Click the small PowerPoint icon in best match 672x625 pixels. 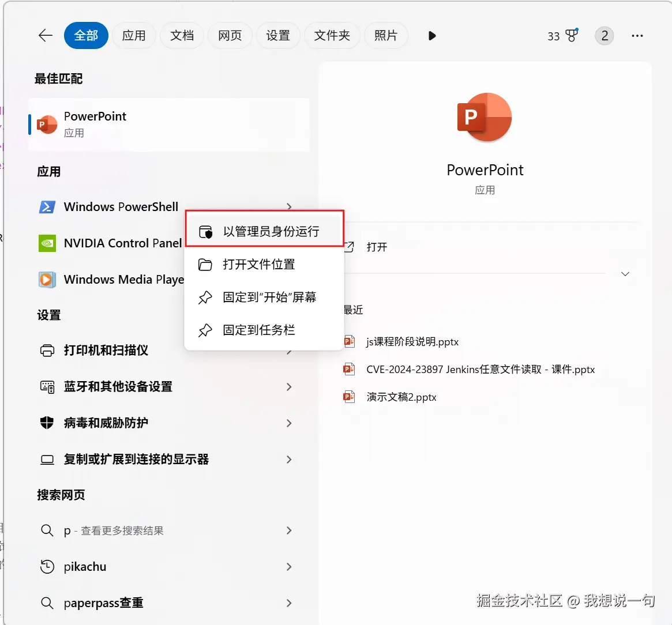pyautogui.click(x=47, y=125)
